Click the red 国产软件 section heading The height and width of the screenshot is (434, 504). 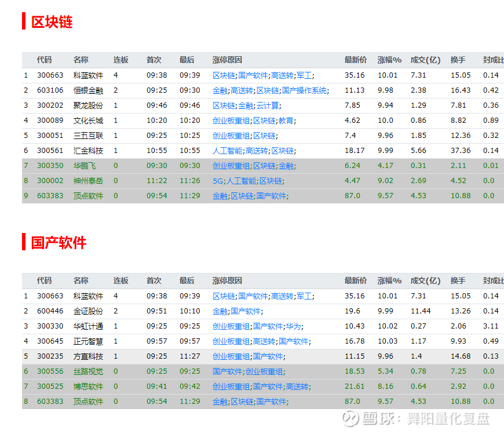(x=59, y=243)
